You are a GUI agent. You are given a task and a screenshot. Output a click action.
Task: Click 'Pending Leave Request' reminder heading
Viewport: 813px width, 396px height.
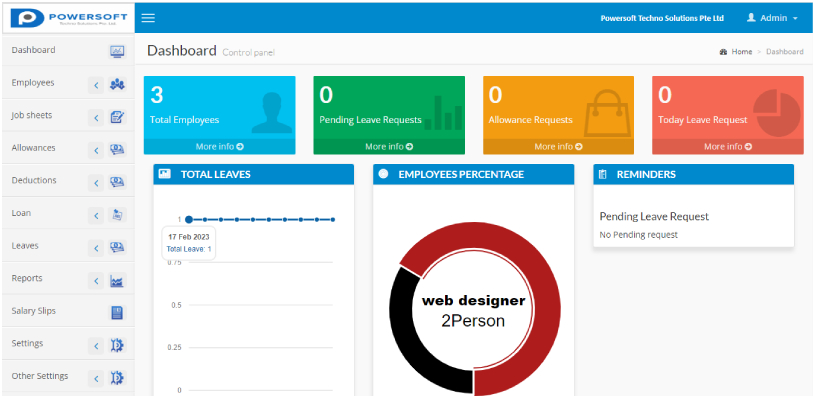tap(654, 217)
